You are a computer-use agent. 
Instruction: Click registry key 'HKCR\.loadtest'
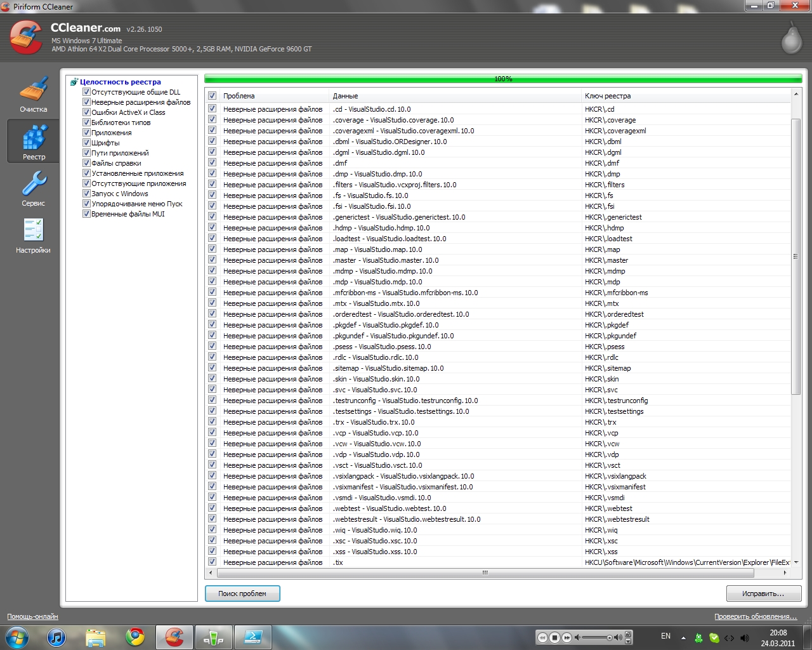click(x=608, y=239)
